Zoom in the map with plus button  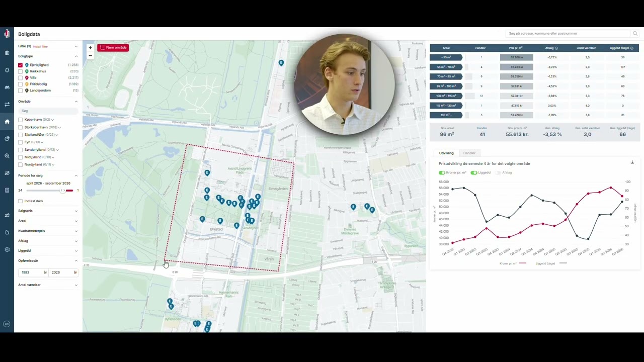coord(90,48)
